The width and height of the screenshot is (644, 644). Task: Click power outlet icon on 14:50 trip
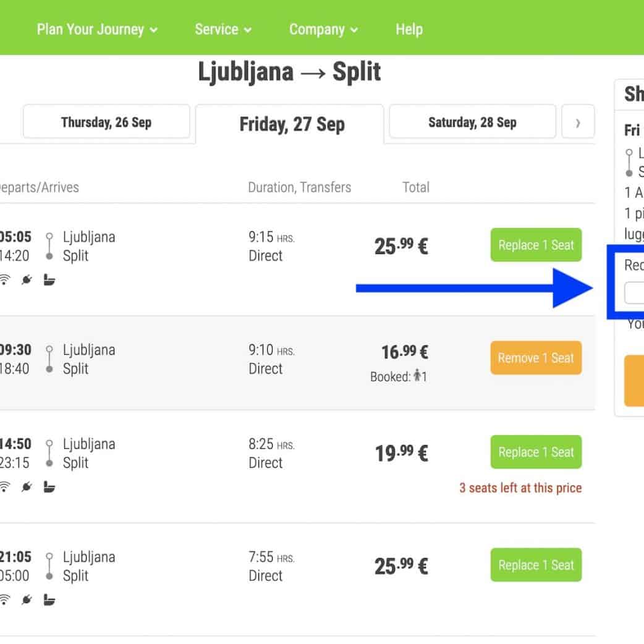[x=27, y=487]
